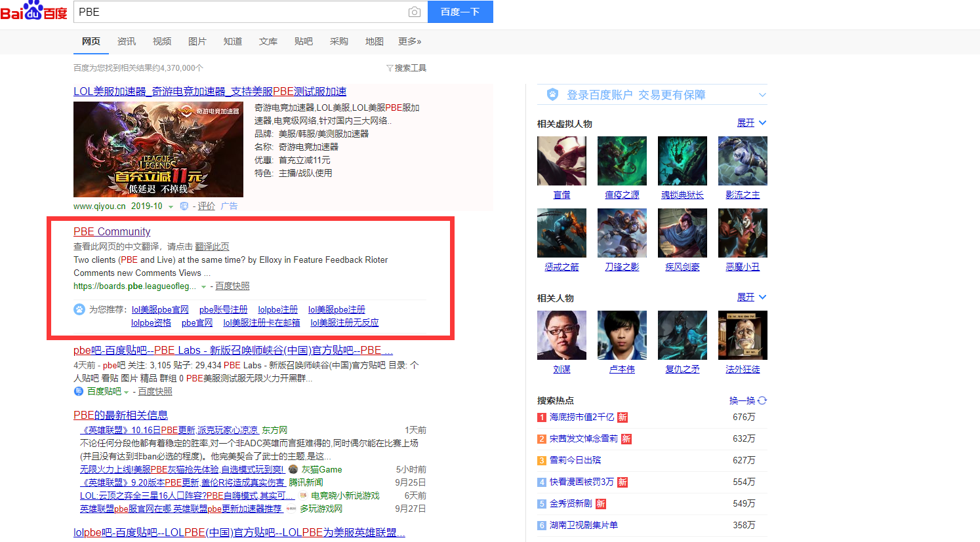Image resolution: width=980 pixels, height=542 pixels.
Task: Expand the 登录百度账户 banner chevron
Action: pos(762,95)
